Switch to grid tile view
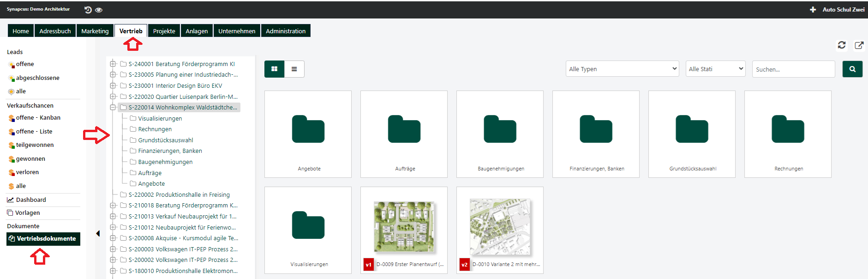This screenshot has height=279, width=868. tap(275, 69)
